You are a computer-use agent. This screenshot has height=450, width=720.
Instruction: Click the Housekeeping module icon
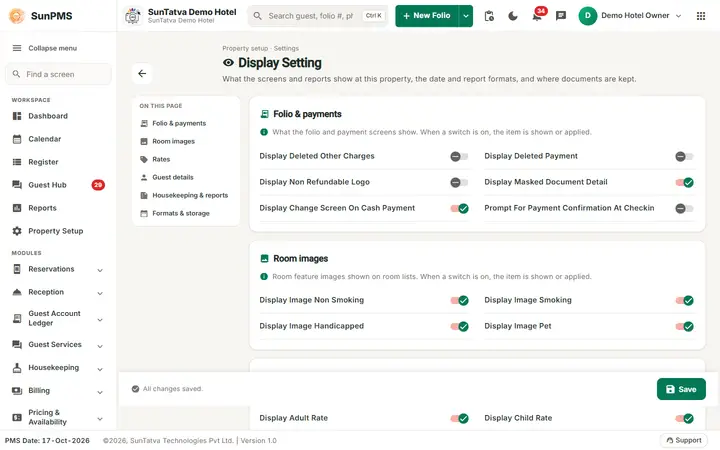(x=17, y=368)
